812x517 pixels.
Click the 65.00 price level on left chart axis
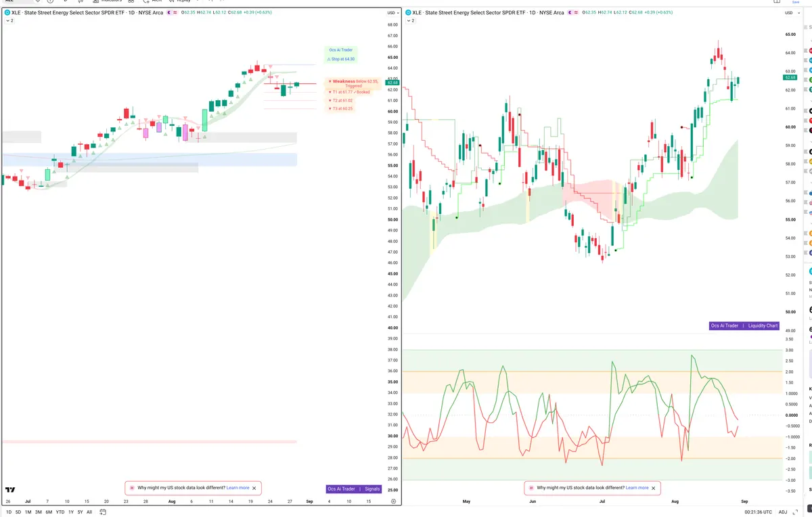[392, 57]
